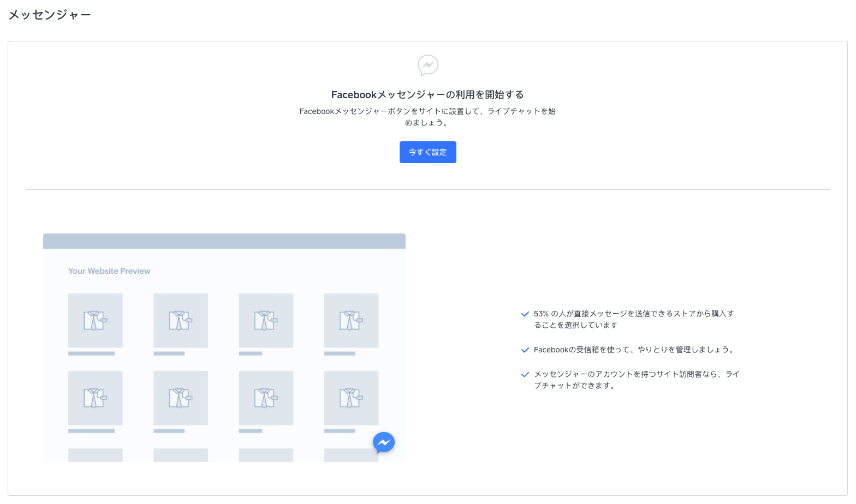Click the fourth product thumbnail in second preview row
856x504 pixels.
pyautogui.click(x=351, y=398)
